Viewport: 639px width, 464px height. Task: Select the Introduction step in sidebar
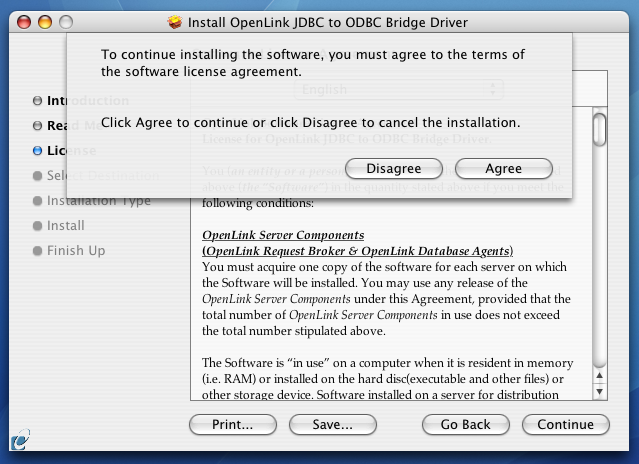(88, 100)
